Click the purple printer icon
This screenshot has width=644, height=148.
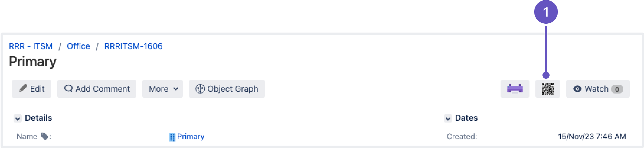point(515,89)
